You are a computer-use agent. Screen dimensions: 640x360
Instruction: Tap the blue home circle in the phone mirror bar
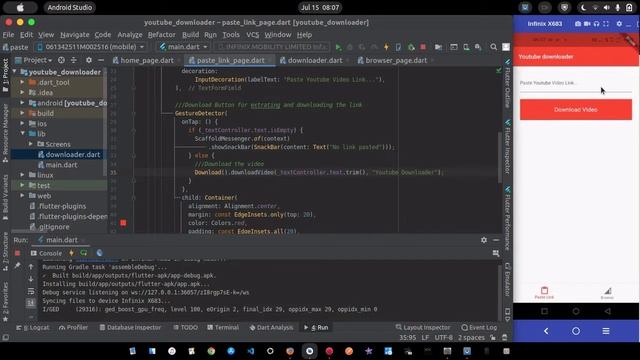click(576, 331)
